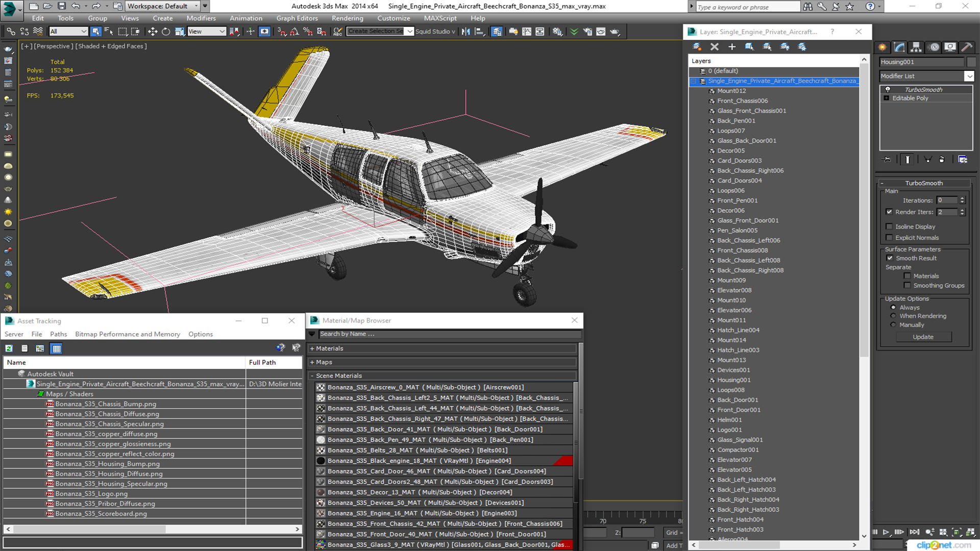Open the Paths menu in Asset Tracking

point(58,334)
